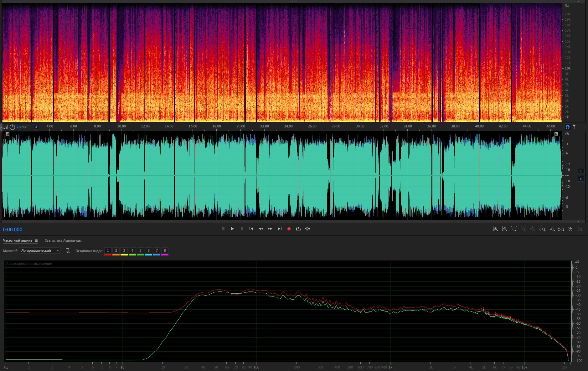588x371 pixels.
Task: Click the 100 label on frequency analysis axis
Action: point(256,367)
